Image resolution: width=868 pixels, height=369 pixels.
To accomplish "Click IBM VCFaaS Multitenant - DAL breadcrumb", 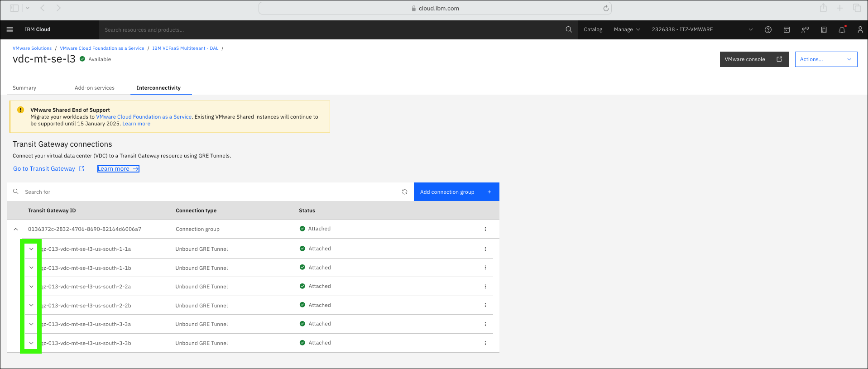I will [x=185, y=48].
